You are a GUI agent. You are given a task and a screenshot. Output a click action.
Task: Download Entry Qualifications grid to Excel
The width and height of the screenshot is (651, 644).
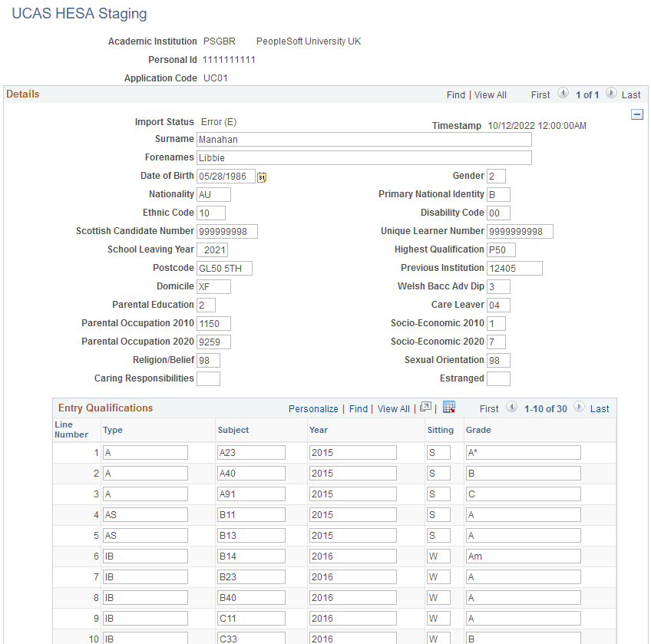tap(449, 408)
